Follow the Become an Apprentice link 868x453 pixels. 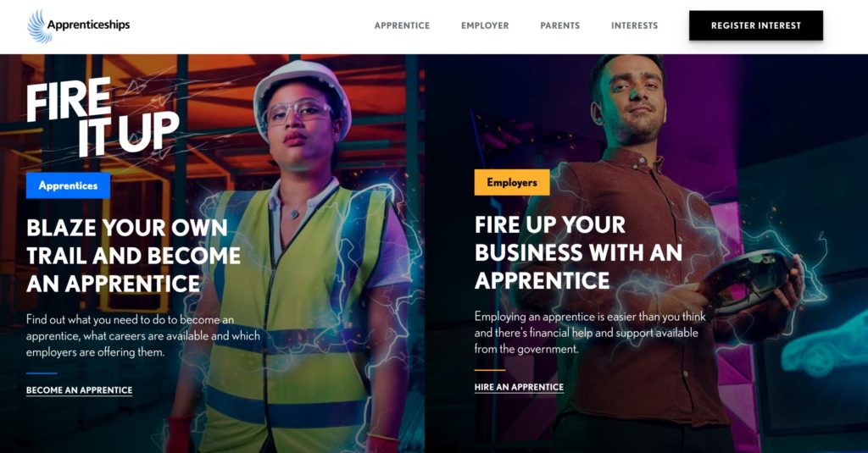[x=79, y=390]
